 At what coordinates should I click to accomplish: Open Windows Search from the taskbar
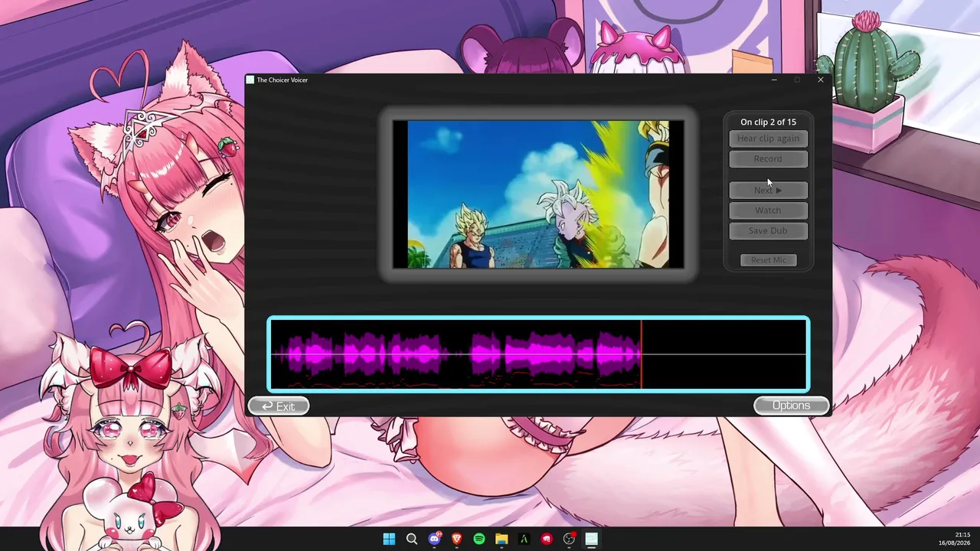pyautogui.click(x=412, y=539)
